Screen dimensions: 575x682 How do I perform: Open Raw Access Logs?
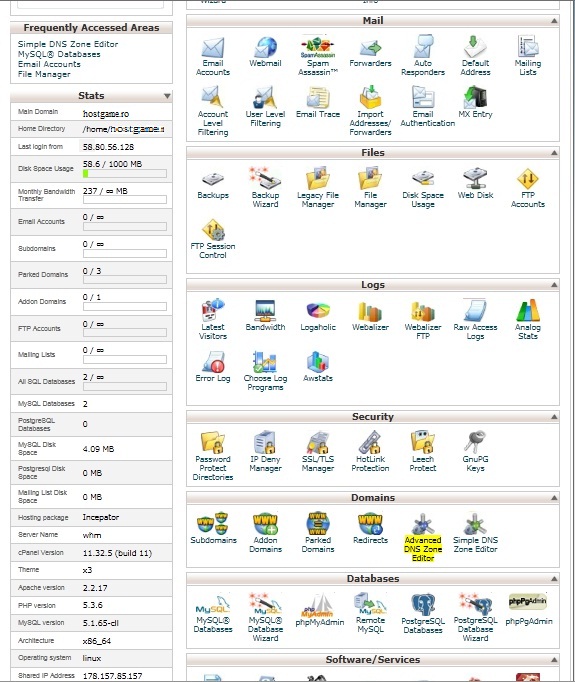(x=475, y=320)
